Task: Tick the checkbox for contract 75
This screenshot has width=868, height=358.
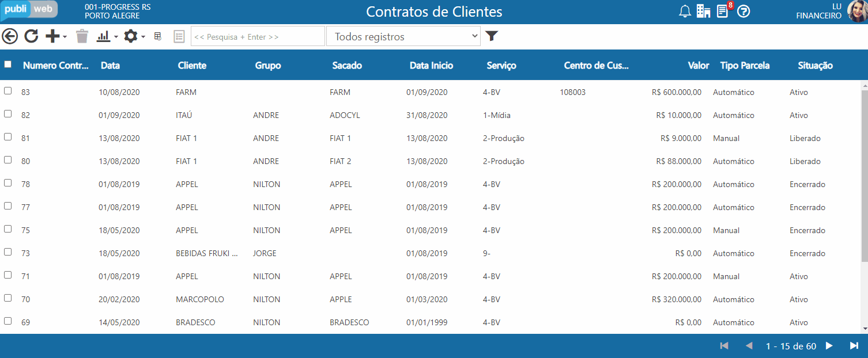Action: pos(7,229)
